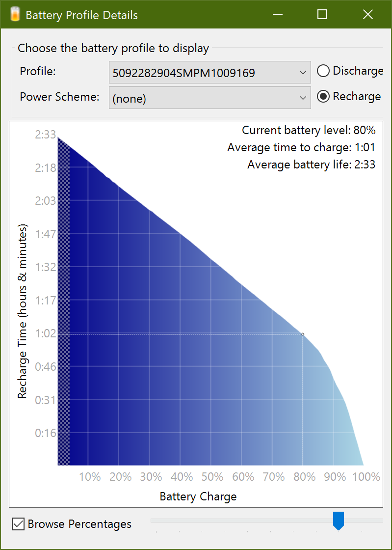Screen dimensions: 392x550
Task: Click the Average time to charge text
Action: 301,147
